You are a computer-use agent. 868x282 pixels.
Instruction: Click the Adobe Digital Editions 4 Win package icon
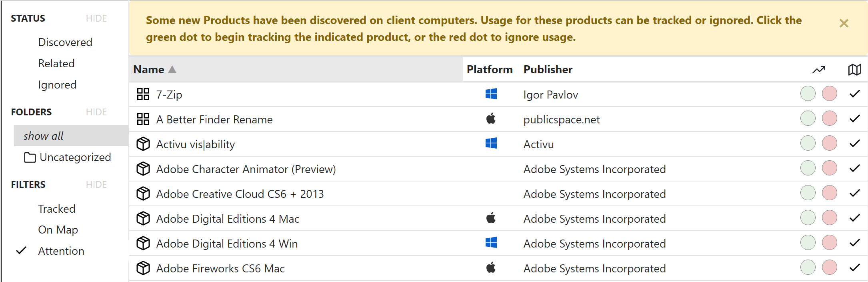pos(143,243)
